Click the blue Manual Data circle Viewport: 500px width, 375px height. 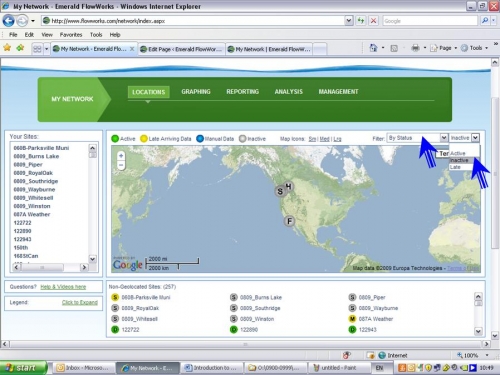(x=200, y=139)
